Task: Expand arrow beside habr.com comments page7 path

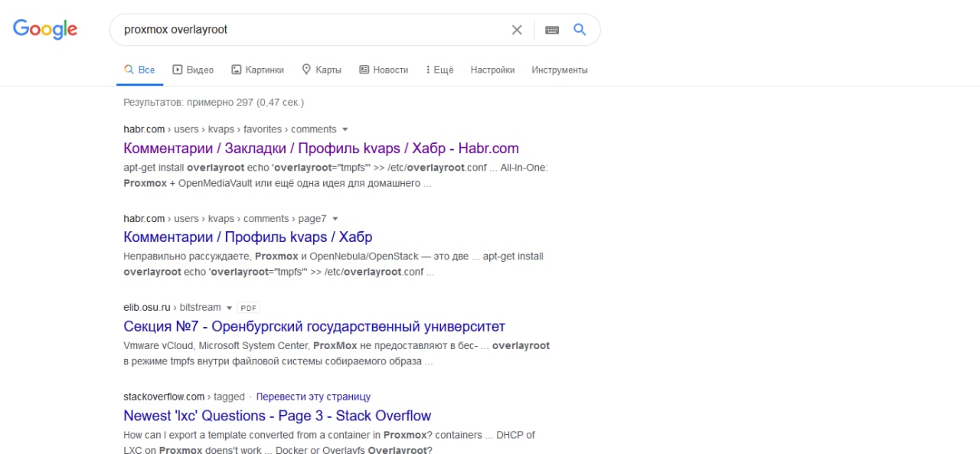Action: click(x=335, y=219)
